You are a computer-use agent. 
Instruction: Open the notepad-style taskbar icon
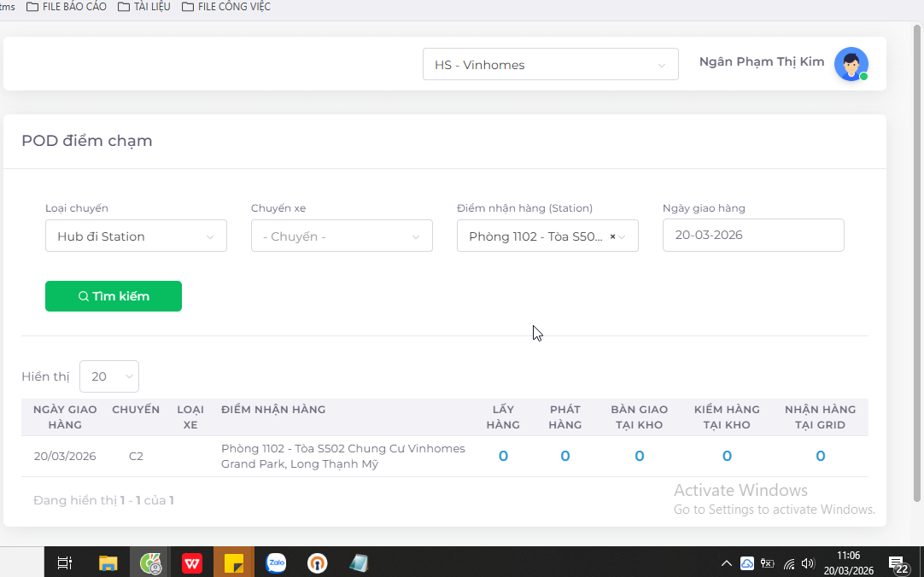pos(359,562)
